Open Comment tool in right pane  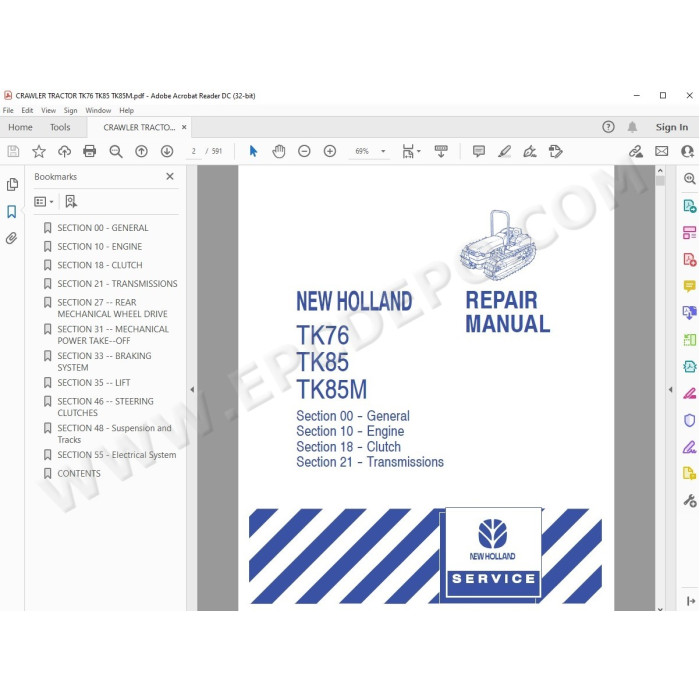pos(689,286)
